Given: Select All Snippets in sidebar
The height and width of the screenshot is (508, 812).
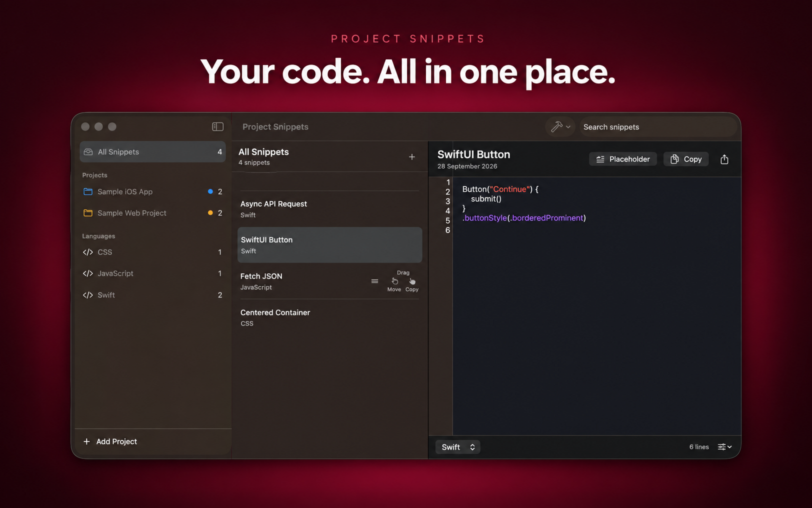Looking at the screenshot, I should pyautogui.click(x=153, y=152).
